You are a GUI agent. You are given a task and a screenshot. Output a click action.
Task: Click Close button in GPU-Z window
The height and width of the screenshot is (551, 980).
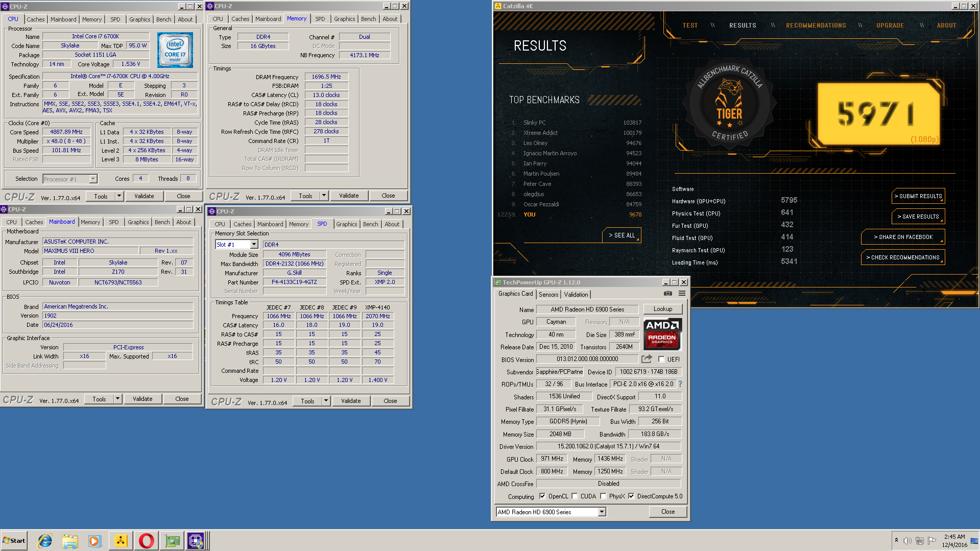click(x=668, y=512)
